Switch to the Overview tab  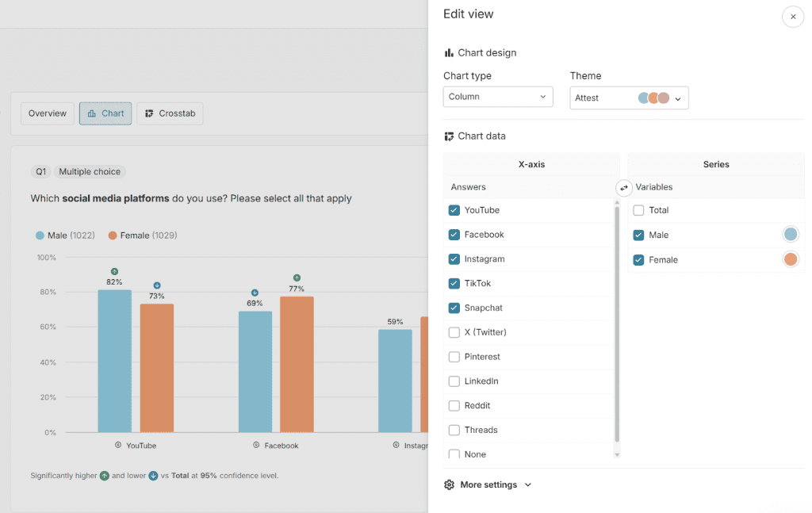pos(48,113)
